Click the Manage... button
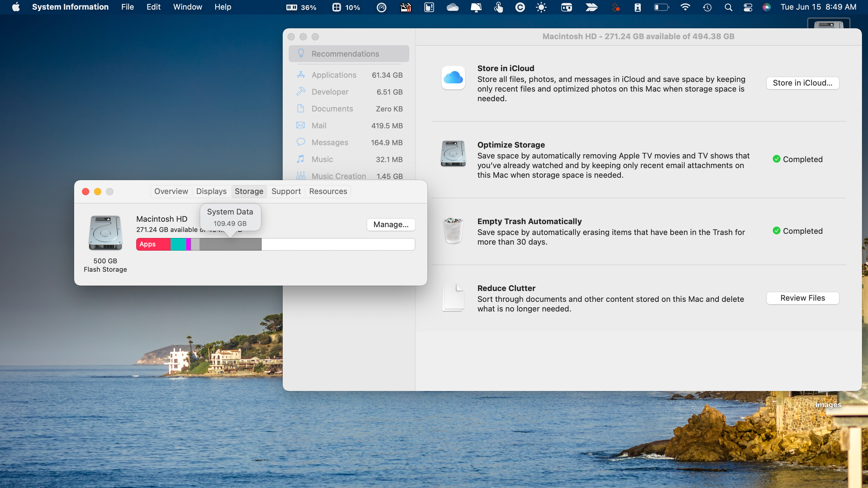 391,224
